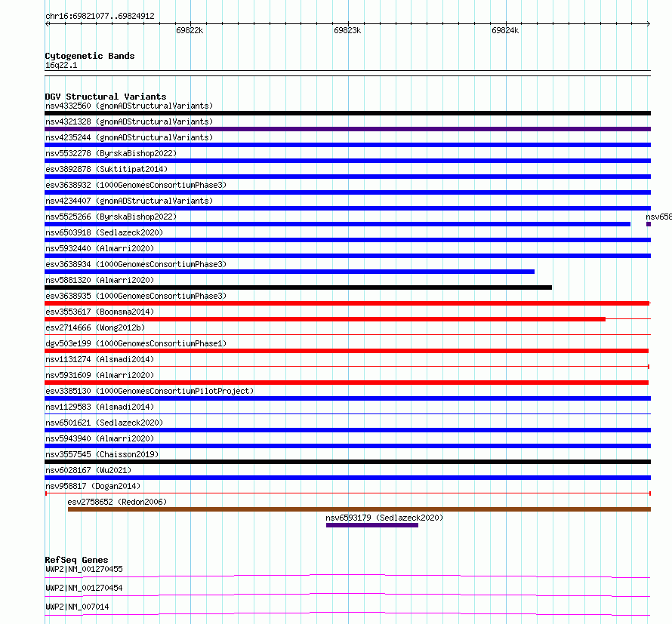This screenshot has height=624, width=672.
Task: Open nsv6593179 (Sedlazeck2020) label
Action: [384, 518]
